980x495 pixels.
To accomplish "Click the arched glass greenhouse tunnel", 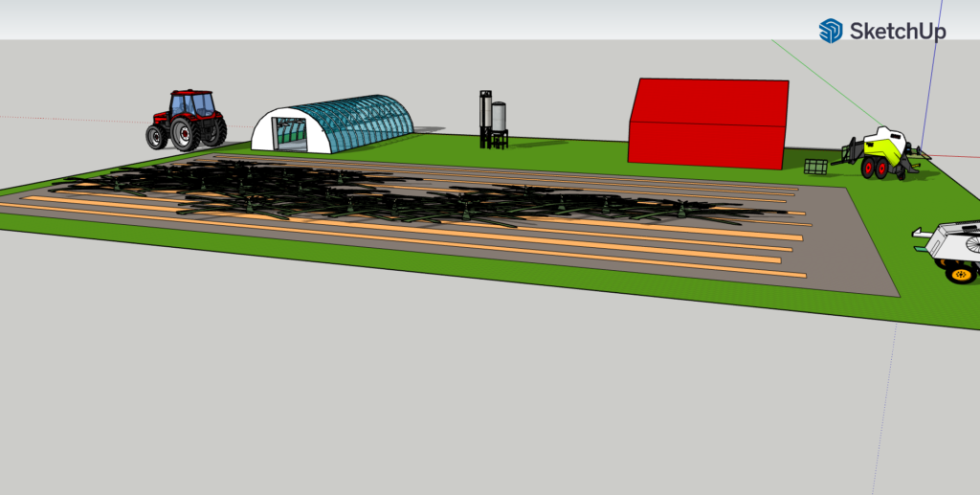I will (332, 124).
